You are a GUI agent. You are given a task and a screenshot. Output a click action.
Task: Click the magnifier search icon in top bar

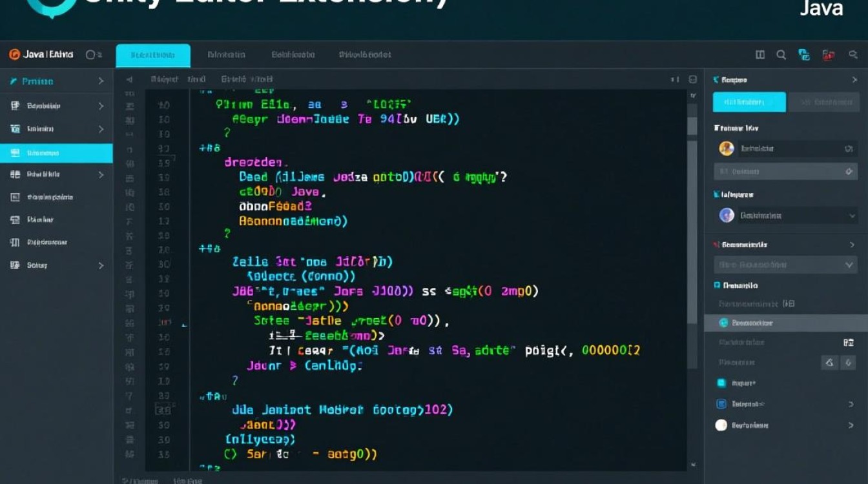781,55
